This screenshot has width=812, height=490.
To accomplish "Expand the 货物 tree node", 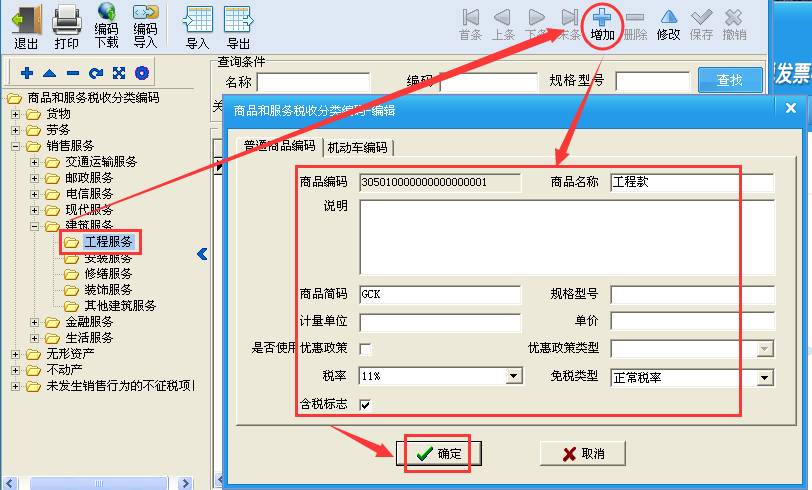I will [x=16, y=114].
